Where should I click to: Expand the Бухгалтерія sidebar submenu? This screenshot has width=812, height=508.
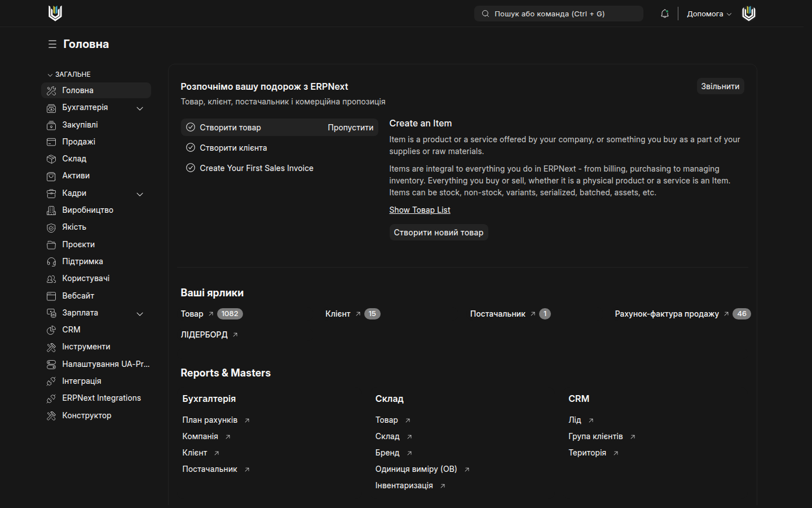coord(140,108)
